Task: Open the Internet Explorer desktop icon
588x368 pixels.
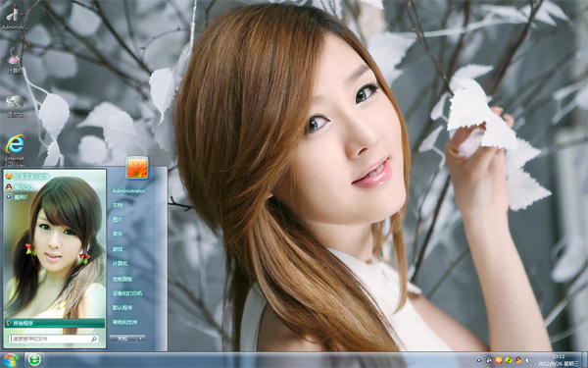Action: pos(15,149)
